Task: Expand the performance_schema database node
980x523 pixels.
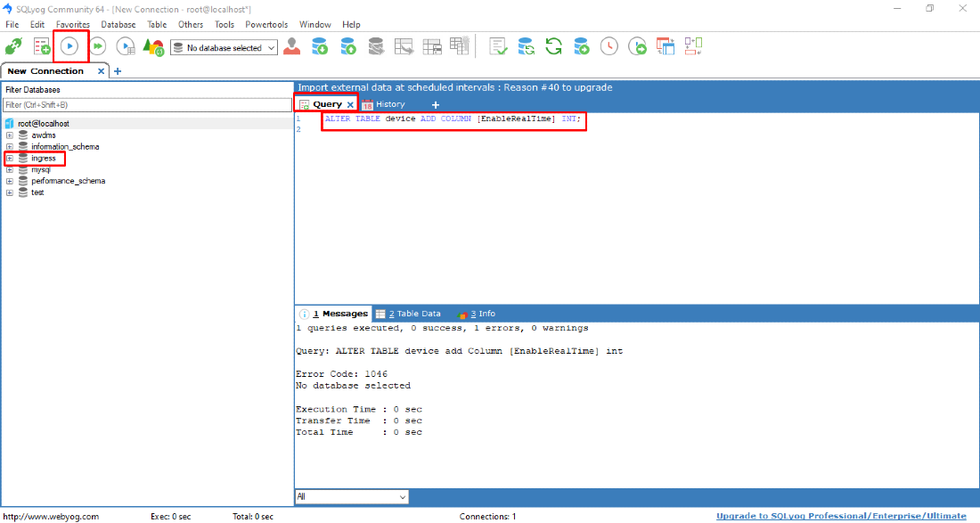Action: [10, 181]
